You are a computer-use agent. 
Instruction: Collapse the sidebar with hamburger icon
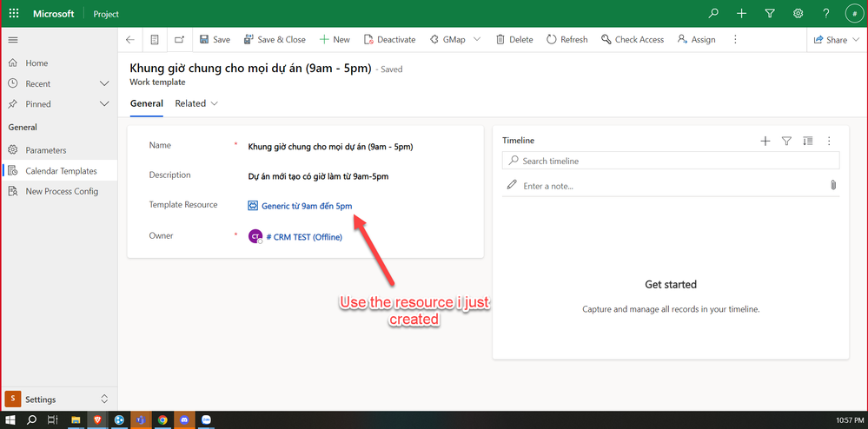tap(13, 40)
